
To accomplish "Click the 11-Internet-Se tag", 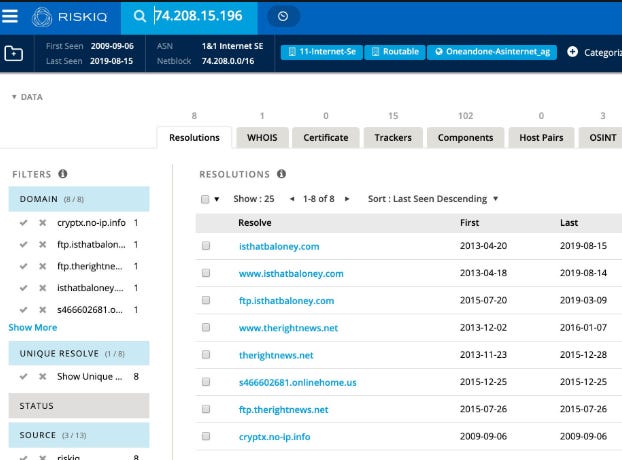I will pyautogui.click(x=322, y=52).
